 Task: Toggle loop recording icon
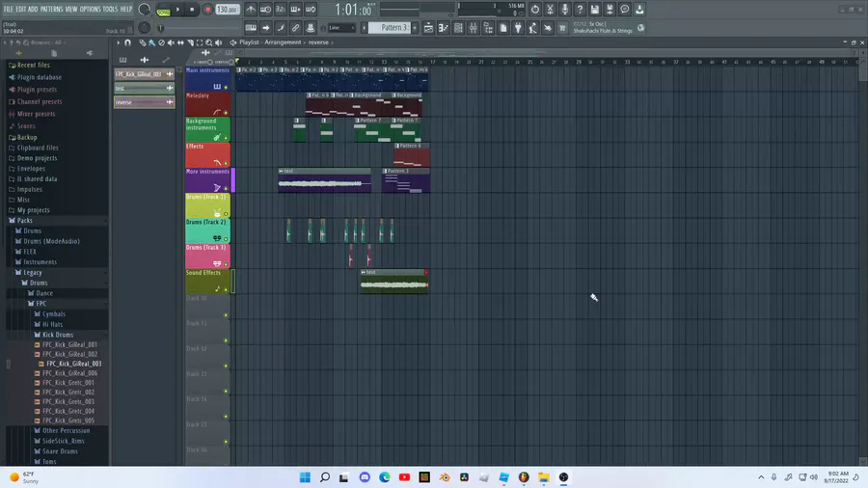click(311, 10)
